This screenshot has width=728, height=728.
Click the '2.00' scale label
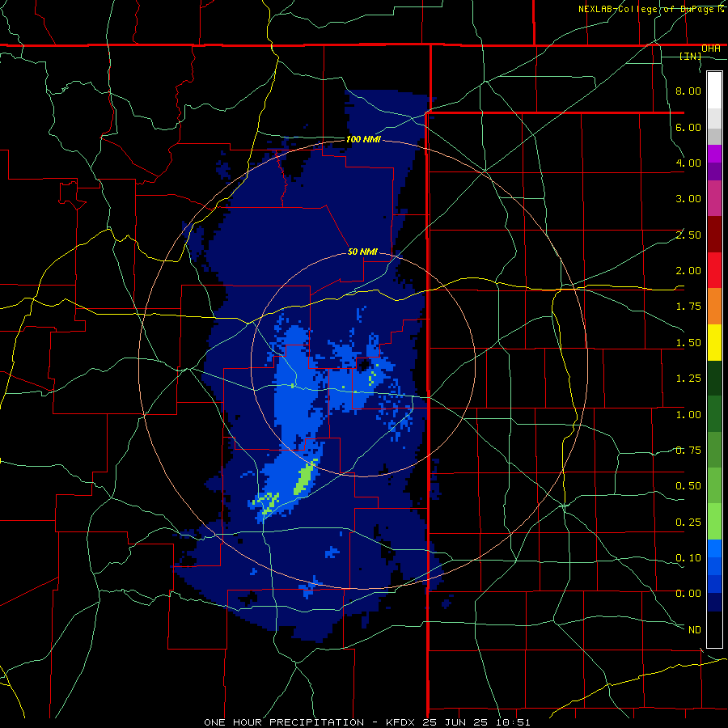click(688, 271)
